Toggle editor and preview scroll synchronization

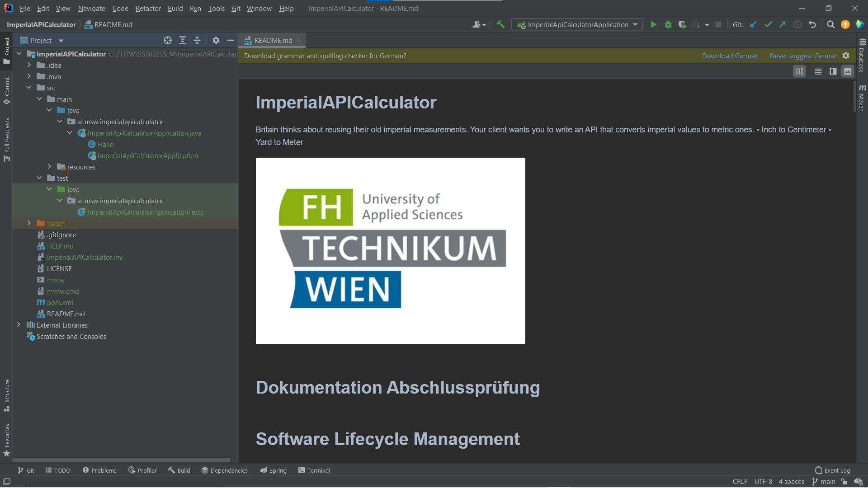[800, 71]
